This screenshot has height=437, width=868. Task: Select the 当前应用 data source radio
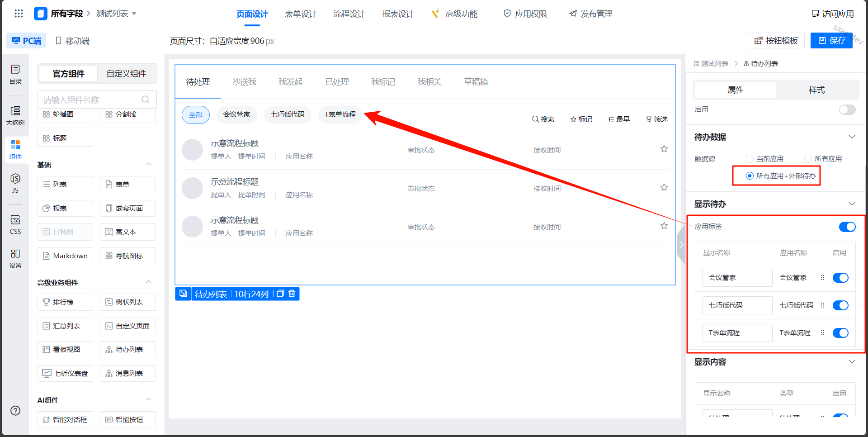(x=750, y=159)
